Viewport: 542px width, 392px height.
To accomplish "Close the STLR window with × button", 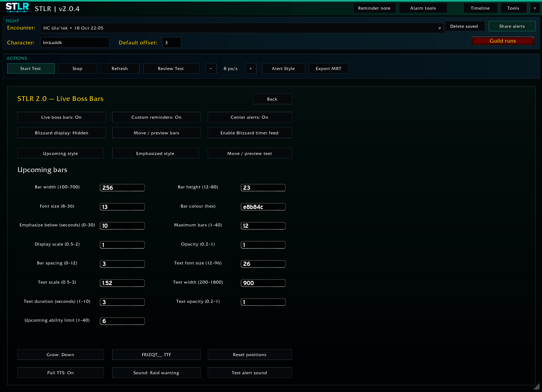I will click(535, 8).
